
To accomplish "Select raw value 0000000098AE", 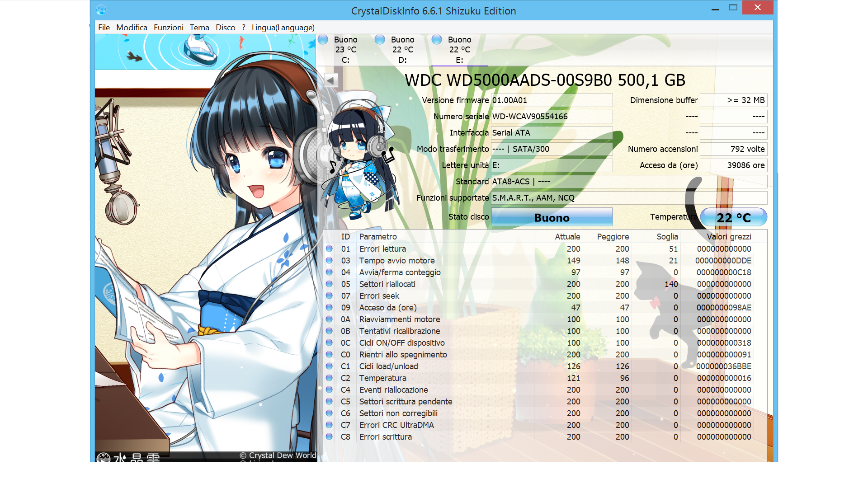I will point(724,308).
